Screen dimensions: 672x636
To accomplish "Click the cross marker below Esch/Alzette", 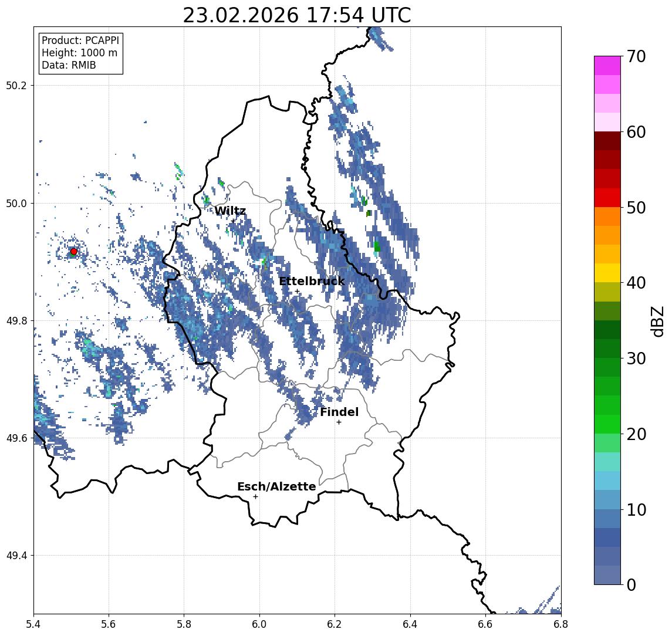I will pyautogui.click(x=255, y=497).
